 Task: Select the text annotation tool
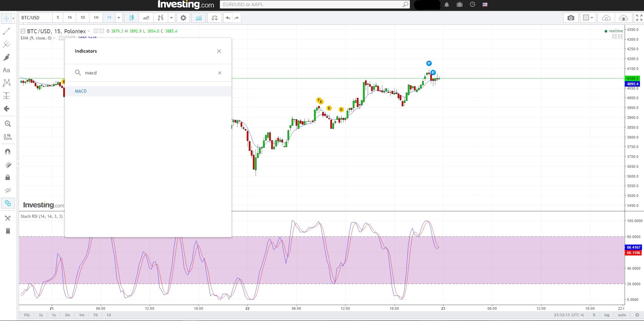click(x=6, y=70)
